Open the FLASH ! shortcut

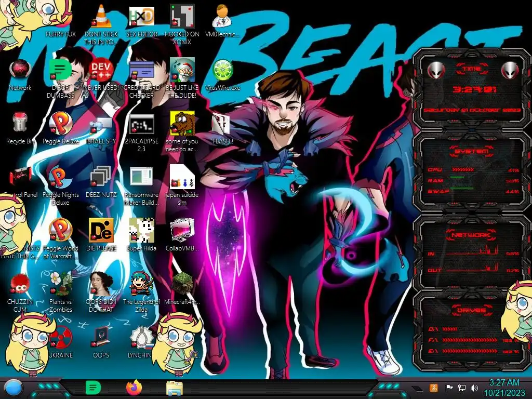tap(220, 124)
